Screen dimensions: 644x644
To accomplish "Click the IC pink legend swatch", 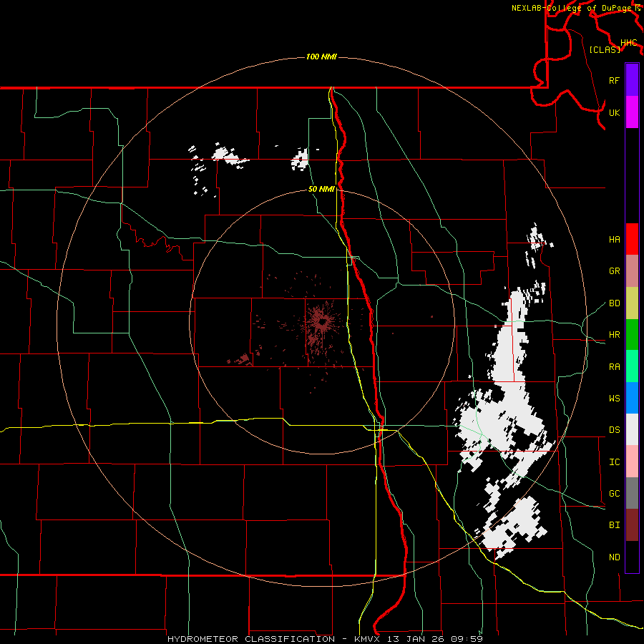I will click(x=632, y=462).
